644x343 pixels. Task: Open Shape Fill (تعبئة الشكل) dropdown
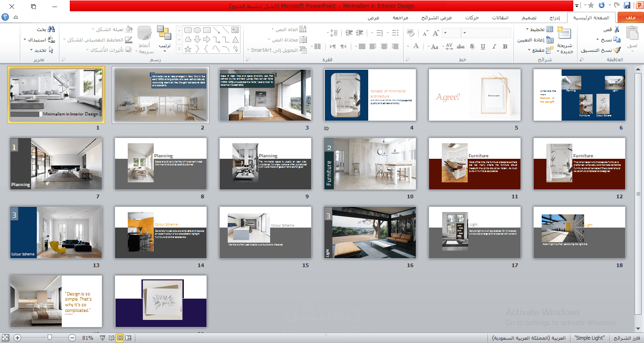[113, 29]
